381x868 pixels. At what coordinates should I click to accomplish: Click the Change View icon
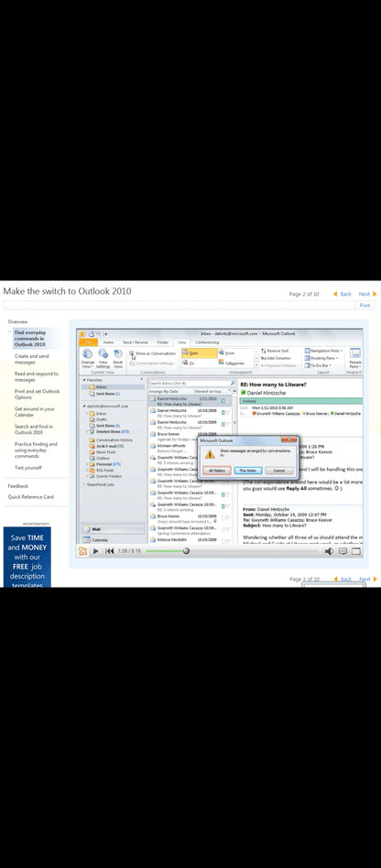[x=88, y=353]
